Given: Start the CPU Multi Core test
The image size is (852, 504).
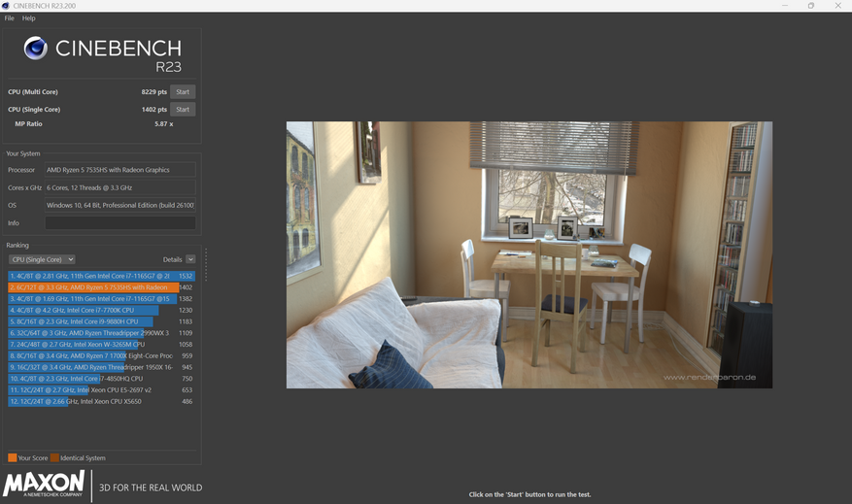Looking at the screenshot, I should [x=183, y=92].
